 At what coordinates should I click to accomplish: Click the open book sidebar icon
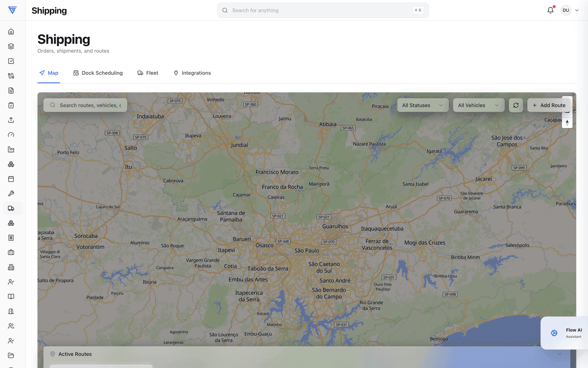(11, 297)
